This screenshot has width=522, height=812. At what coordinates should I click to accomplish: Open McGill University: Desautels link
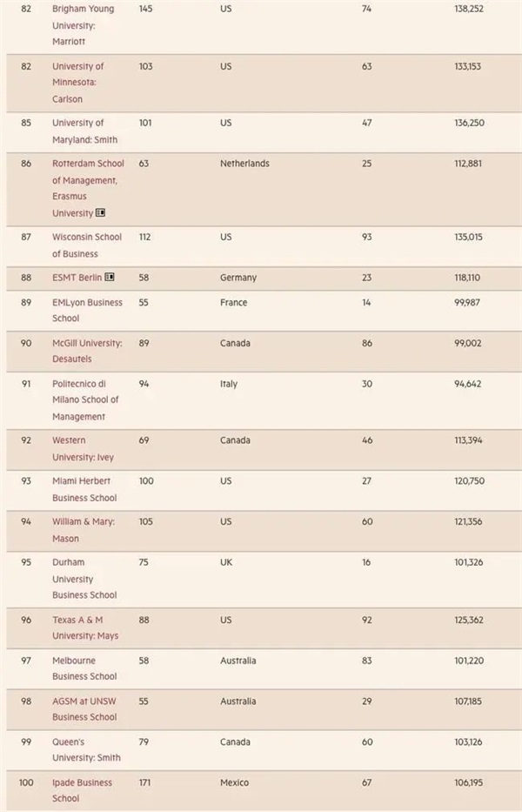pyautogui.click(x=86, y=351)
